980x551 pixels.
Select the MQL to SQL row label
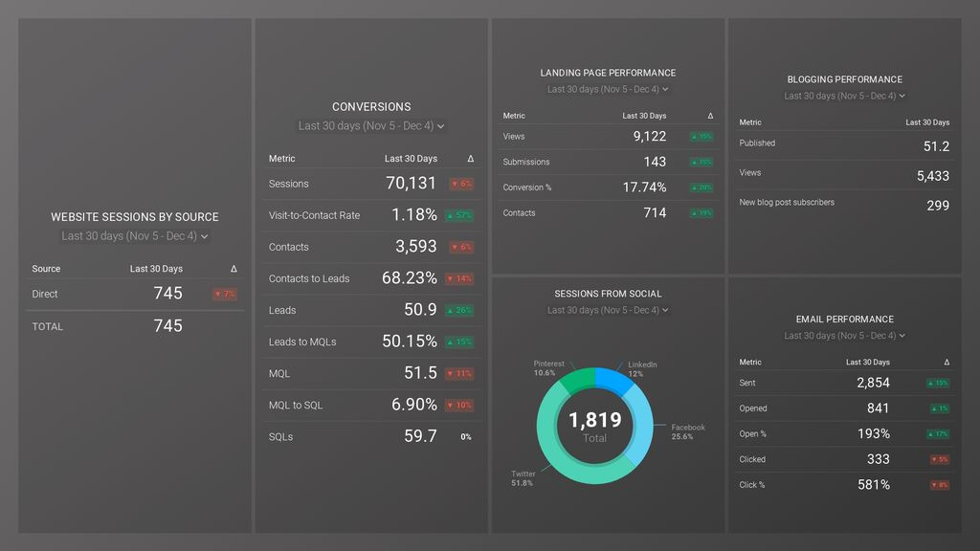pyautogui.click(x=296, y=406)
